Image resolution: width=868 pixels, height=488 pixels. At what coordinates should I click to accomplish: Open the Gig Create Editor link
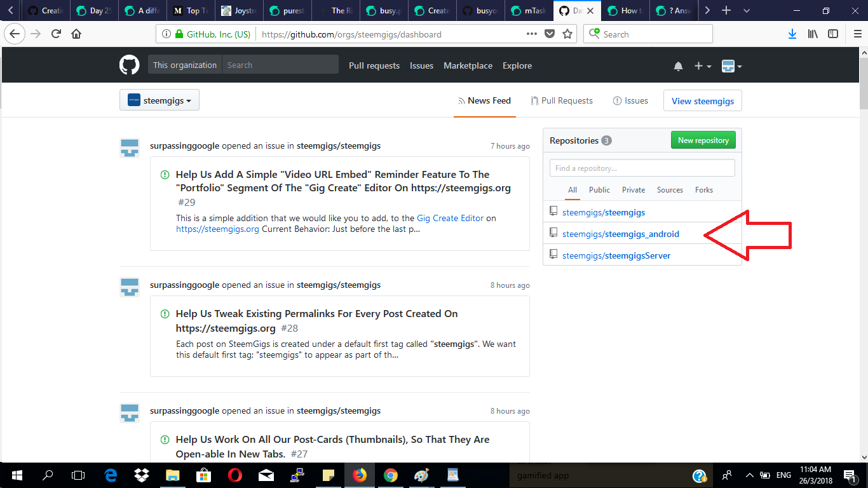point(450,218)
